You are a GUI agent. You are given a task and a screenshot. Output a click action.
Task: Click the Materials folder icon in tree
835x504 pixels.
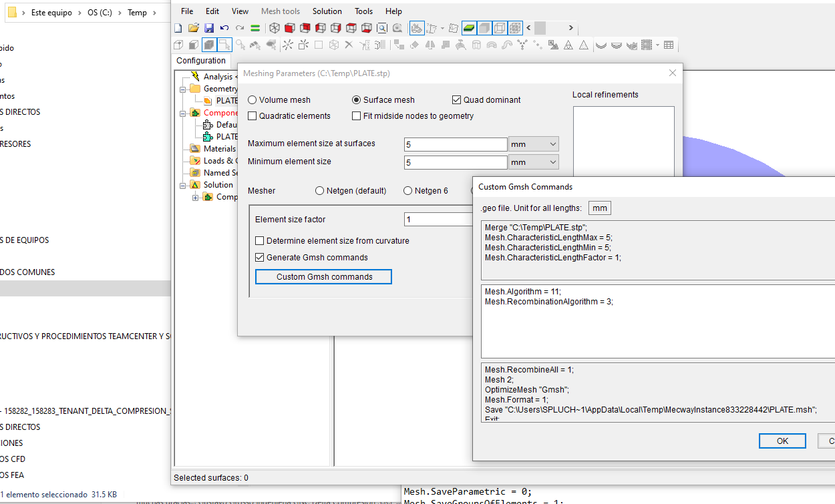point(195,148)
